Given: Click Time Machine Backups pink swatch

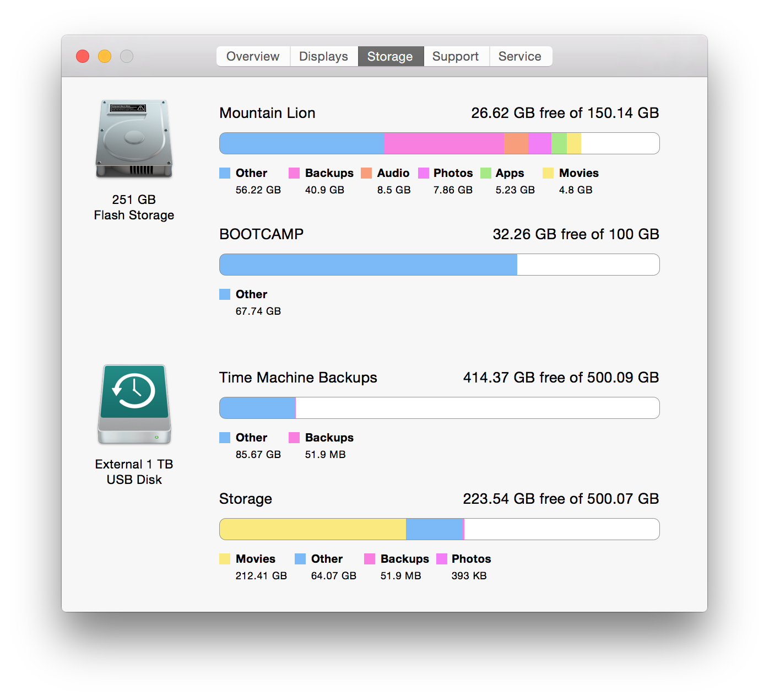Looking at the screenshot, I should [x=294, y=438].
